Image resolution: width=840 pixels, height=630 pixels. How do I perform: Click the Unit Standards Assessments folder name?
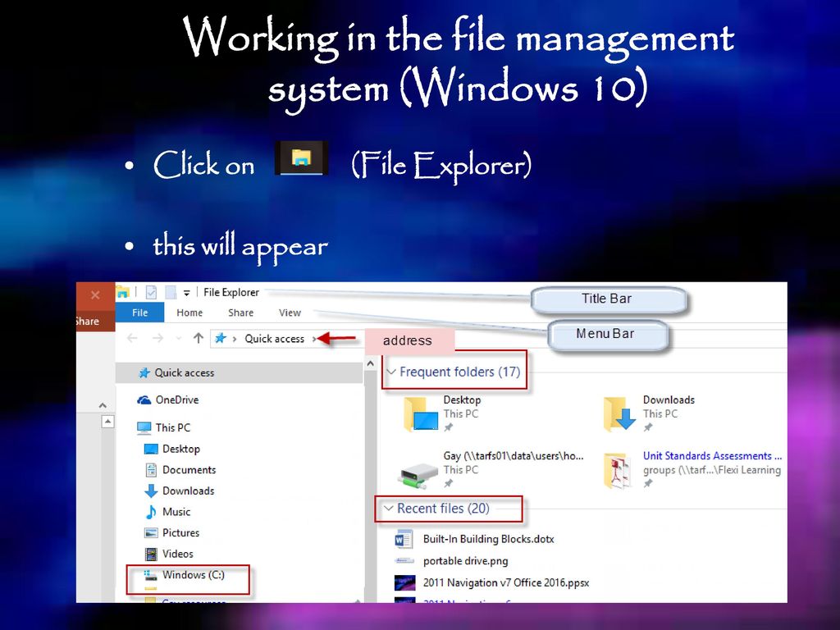pyautogui.click(x=712, y=456)
